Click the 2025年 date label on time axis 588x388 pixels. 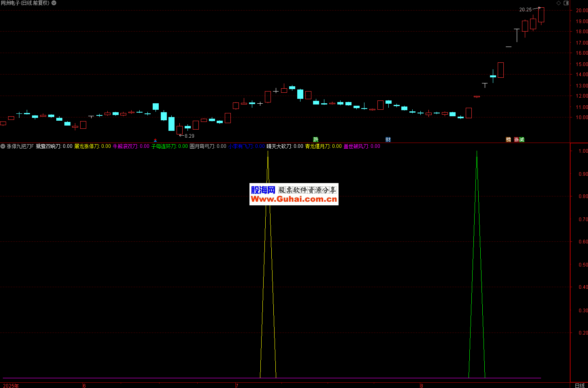(11, 386)
